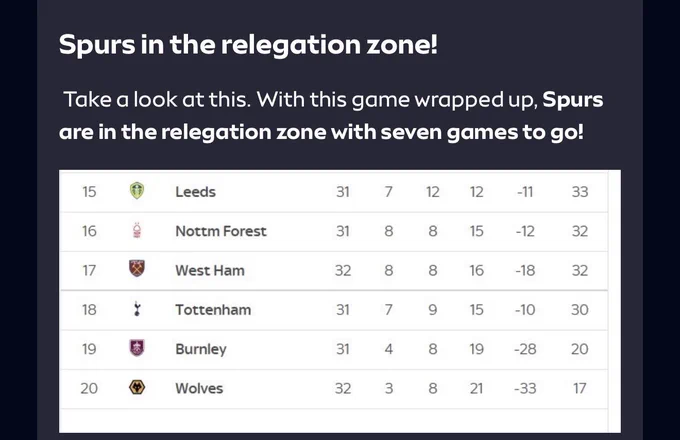Click the Nottm Forest club crest
This screenshot has width=680, height=440.
(x=137, y=231)
